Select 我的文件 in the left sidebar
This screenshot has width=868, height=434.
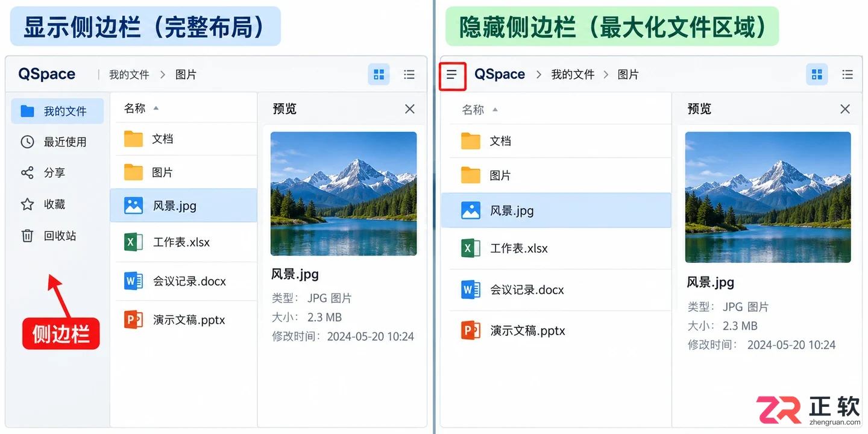pyautogui.click(x=57, y=112)
